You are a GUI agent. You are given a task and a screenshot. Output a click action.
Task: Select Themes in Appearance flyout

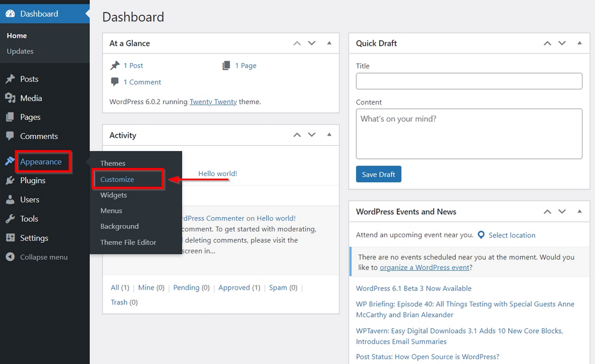tap(112, 164)
